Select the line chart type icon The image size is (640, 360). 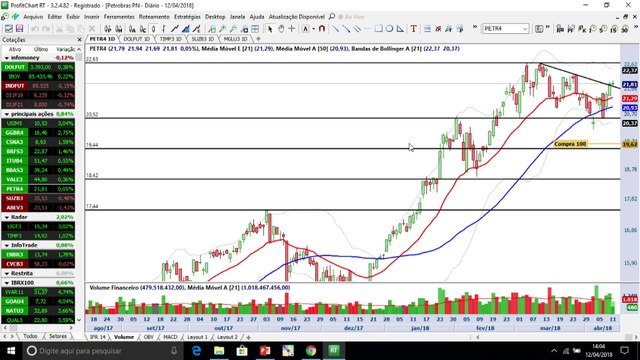[x=175, y=29]
